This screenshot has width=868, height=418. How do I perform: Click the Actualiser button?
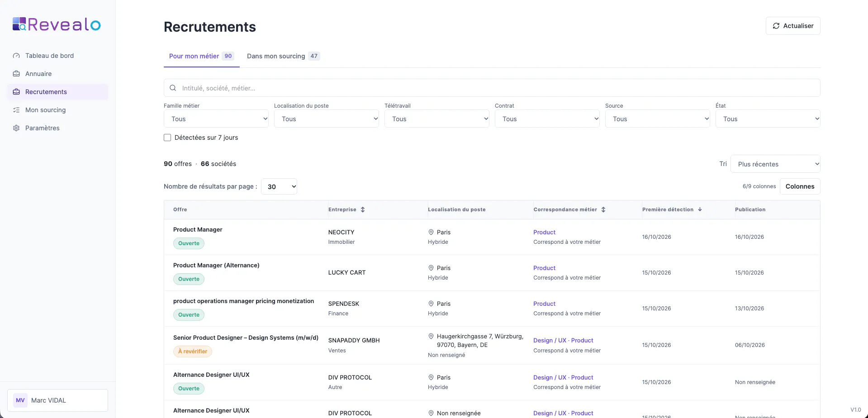tap(793, 26)
